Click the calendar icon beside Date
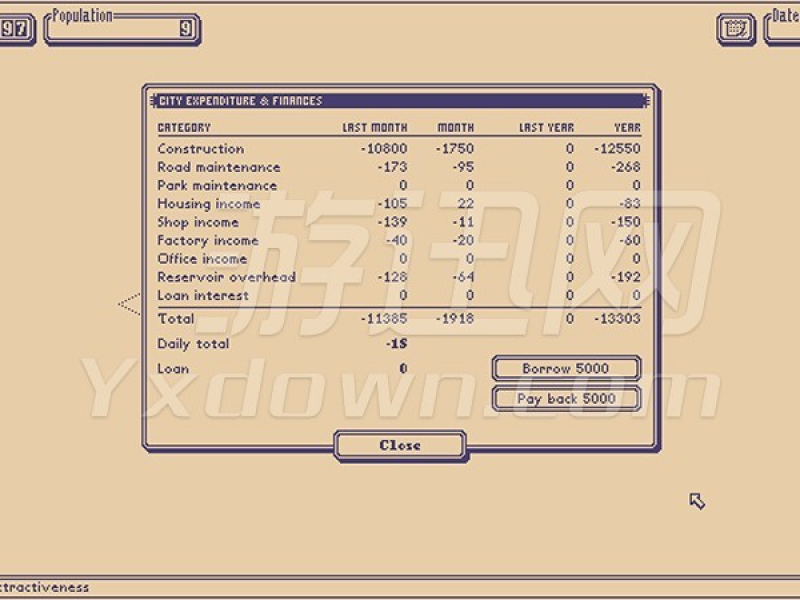 point(736,28)
